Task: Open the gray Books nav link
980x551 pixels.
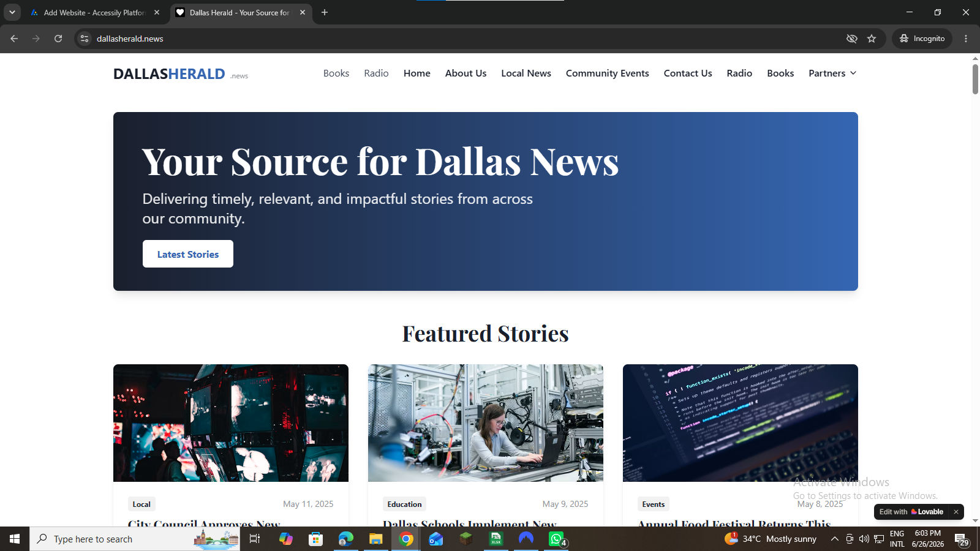Action: point(336,73)
